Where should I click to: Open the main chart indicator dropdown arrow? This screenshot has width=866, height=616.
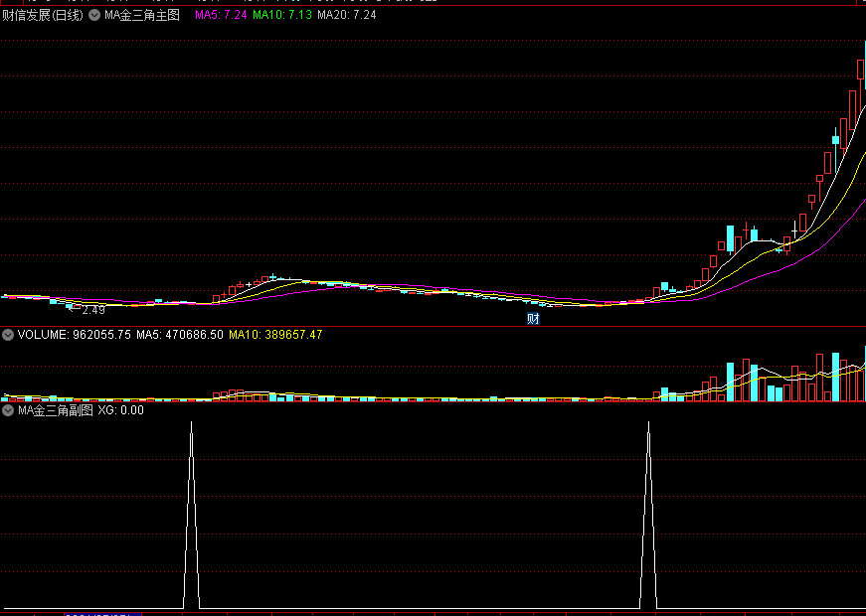95,15
